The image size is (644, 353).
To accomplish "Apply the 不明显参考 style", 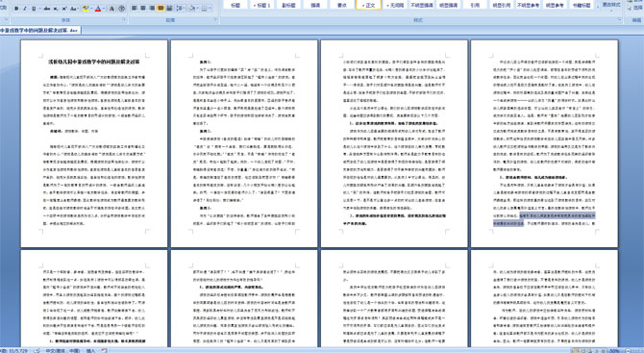I will [529, 5].
